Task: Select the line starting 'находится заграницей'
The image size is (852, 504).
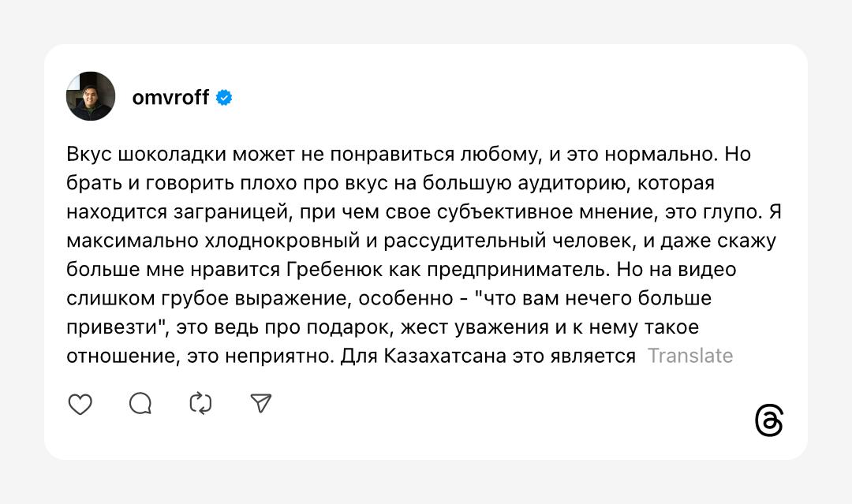Action: pos(424,212)
